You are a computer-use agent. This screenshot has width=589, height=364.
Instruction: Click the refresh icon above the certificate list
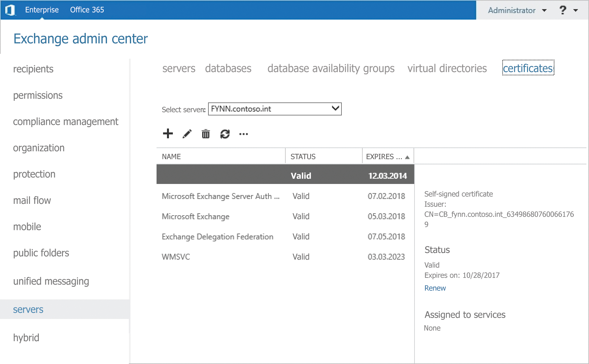[225, 134]
